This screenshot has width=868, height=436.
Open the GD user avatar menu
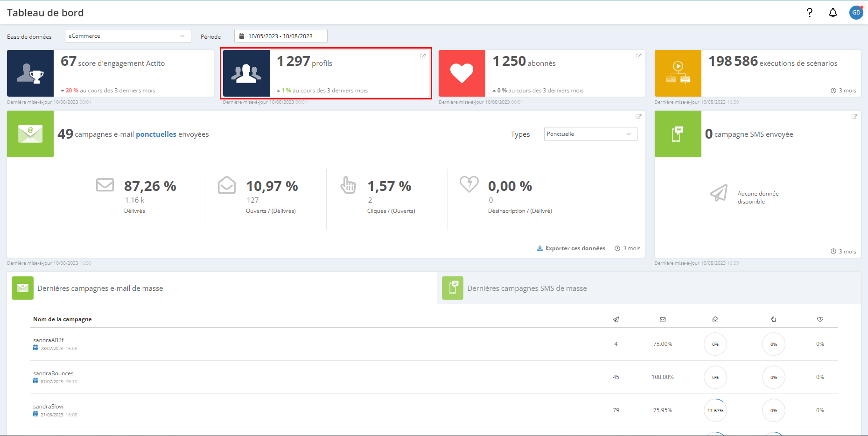(x=856, y=13)
